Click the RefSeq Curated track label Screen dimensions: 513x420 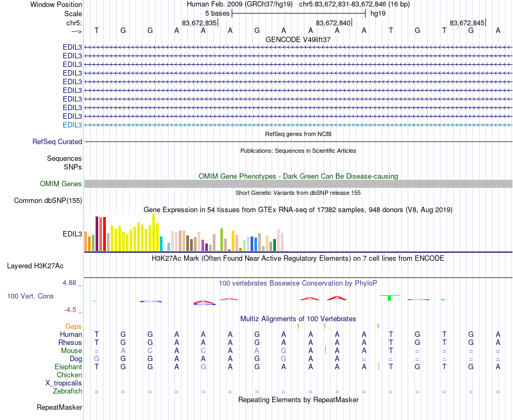tap(57, 141)
